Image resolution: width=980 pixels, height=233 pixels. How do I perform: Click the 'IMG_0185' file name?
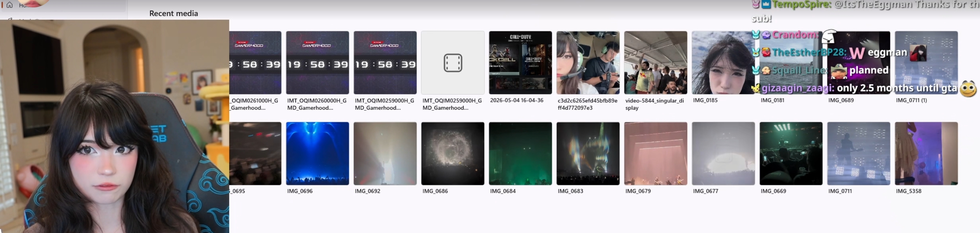(x=705, y=100)
